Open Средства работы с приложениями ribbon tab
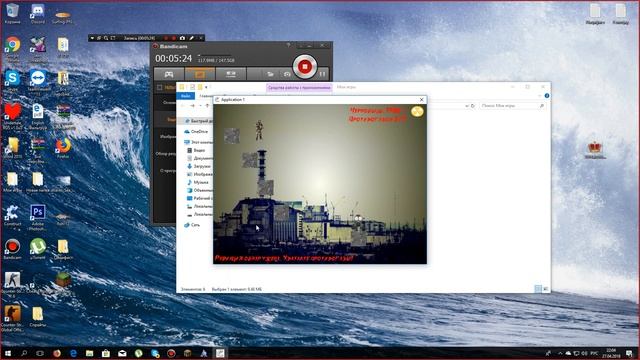The image size is (640, 360). click(x=299, y=87)
